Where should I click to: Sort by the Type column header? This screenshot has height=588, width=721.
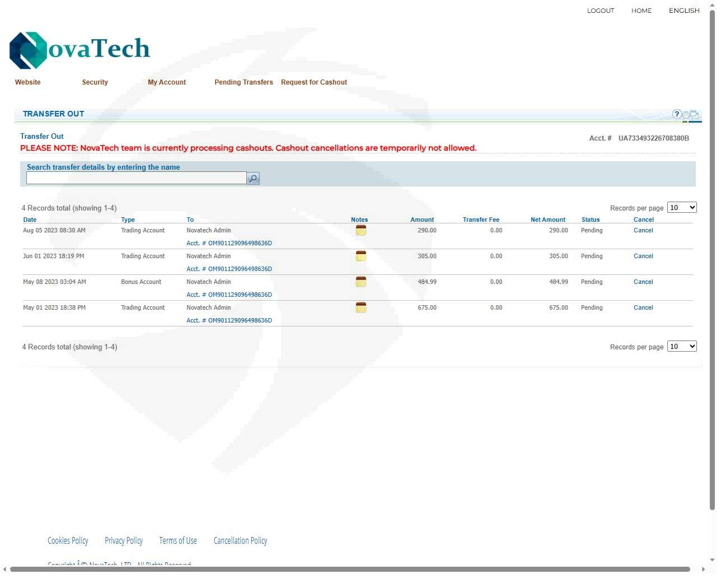click(x=128, y=220)
